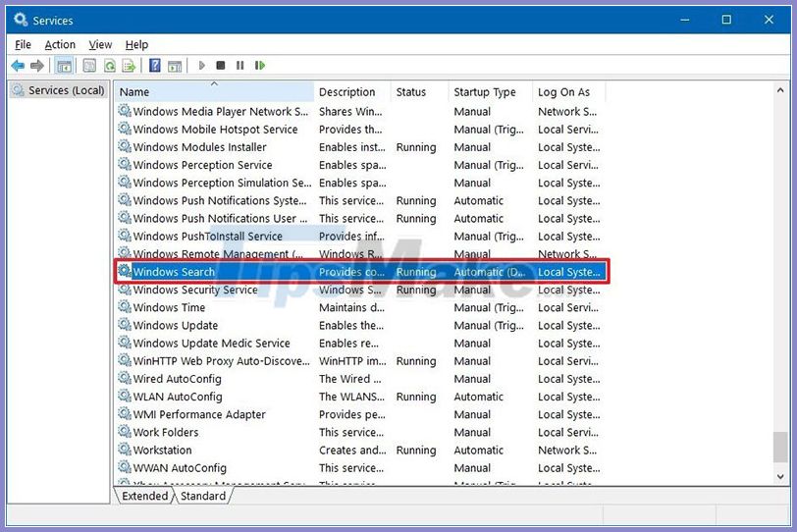This screenshot has width=797, height=532.
Task: Switch to the Extended tab
Action: [145, 496]
